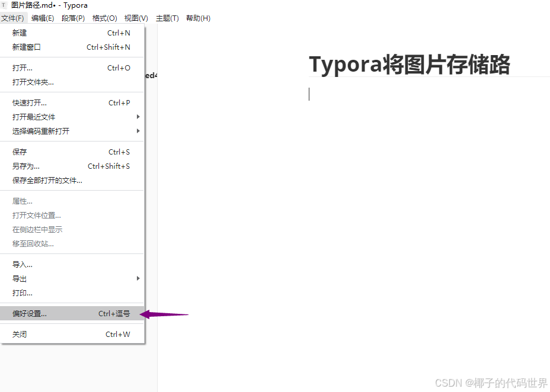Choose 另存为... option
This screenshot has width=550, height=392.
72,166
